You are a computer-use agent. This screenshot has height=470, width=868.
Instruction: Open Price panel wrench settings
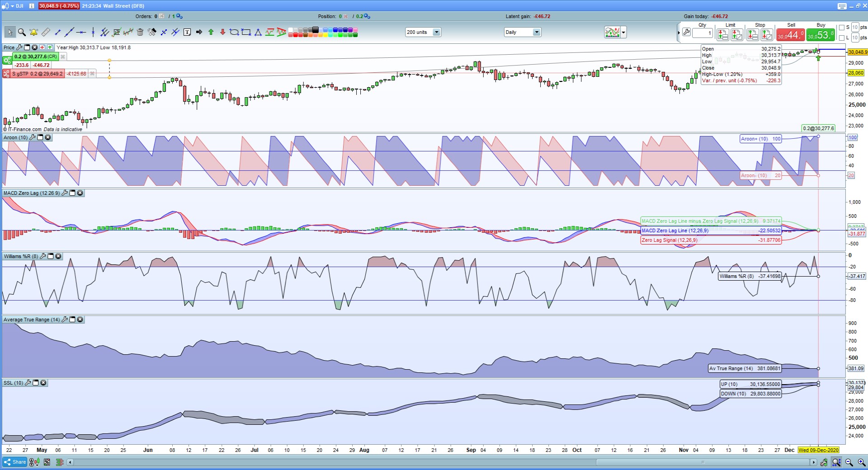pos(19,47)
